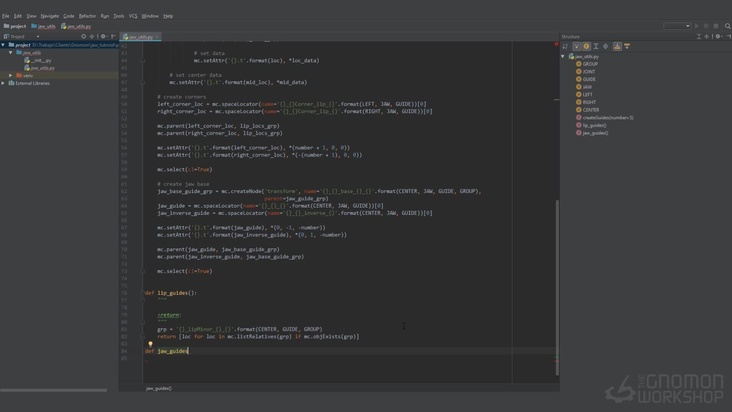
Task: Jump to createGuides function in Structure
Action: (x=607, y=117)
